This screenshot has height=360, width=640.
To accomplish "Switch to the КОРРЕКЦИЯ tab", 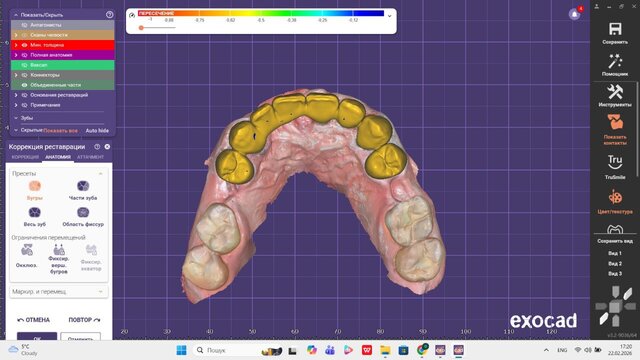I will point(25,157).
